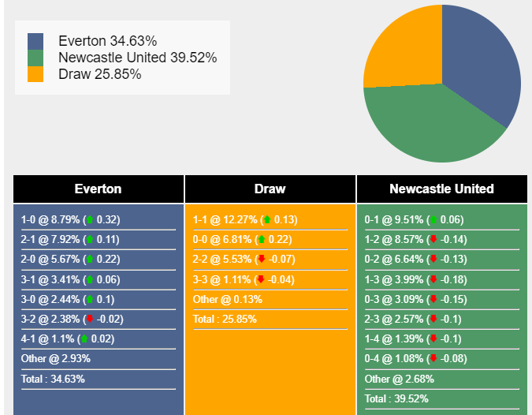Click the red down arrow beside 1-2 score
This screenshot has height=415, width=532.
point(433,240)
